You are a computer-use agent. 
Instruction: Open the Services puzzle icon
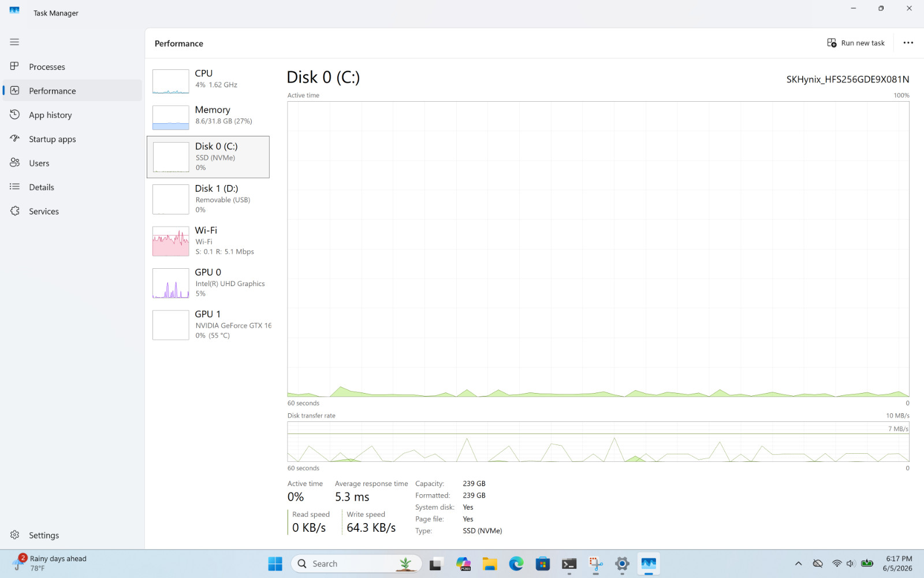14,211
